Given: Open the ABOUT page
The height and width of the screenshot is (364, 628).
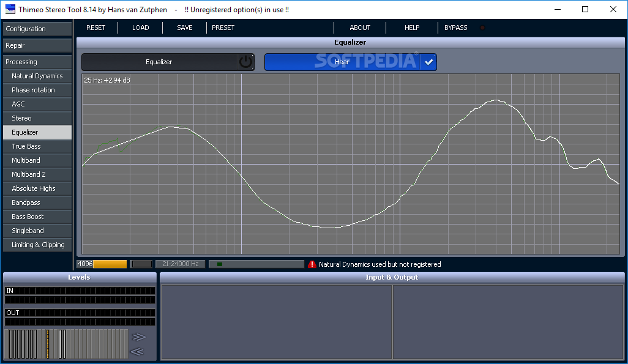Looking at the screenshot, I should tap(360, 28).
